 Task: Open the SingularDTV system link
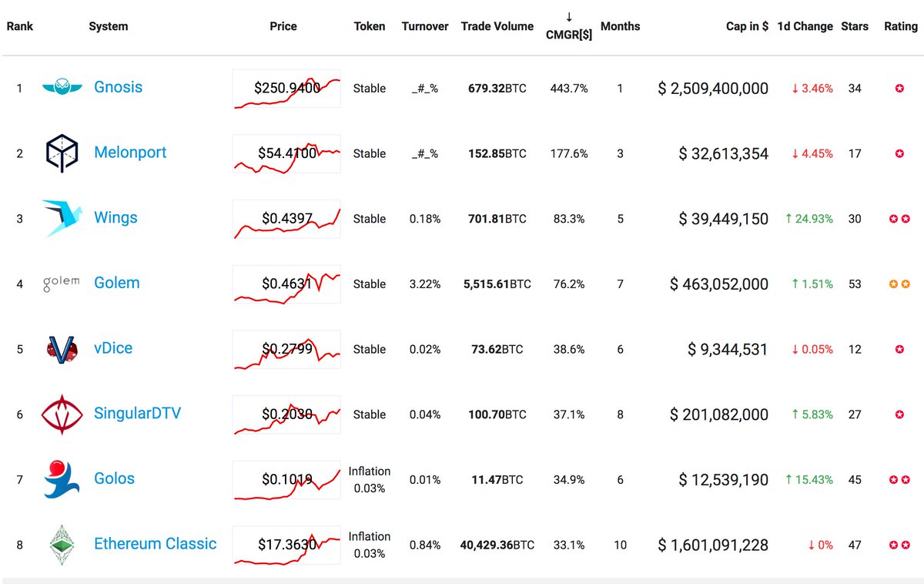click(137, 413)
